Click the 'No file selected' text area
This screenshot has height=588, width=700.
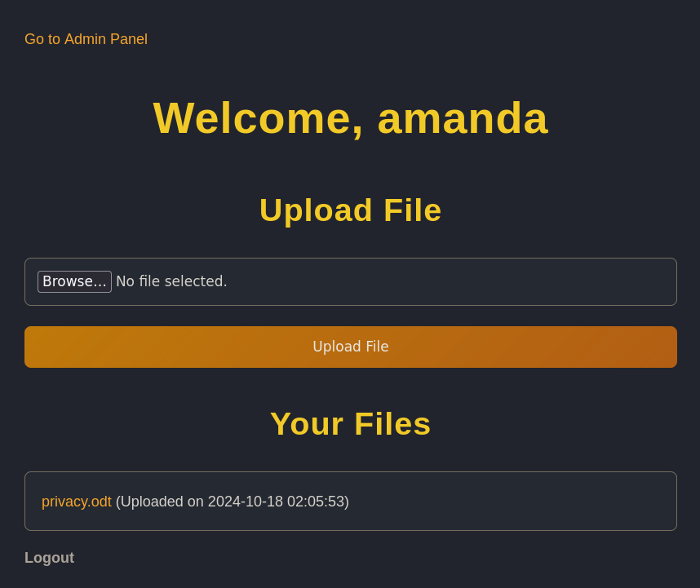point(171,281)
